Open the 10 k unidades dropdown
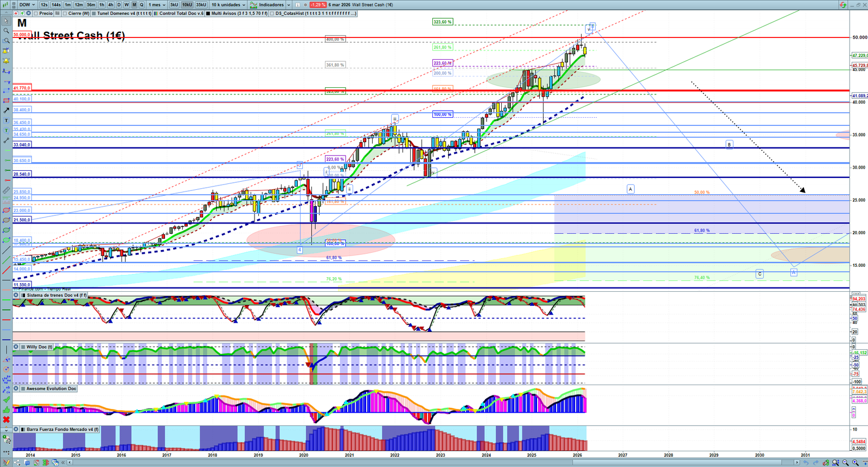Screen dimensions: 868x467 coord(228,5)
